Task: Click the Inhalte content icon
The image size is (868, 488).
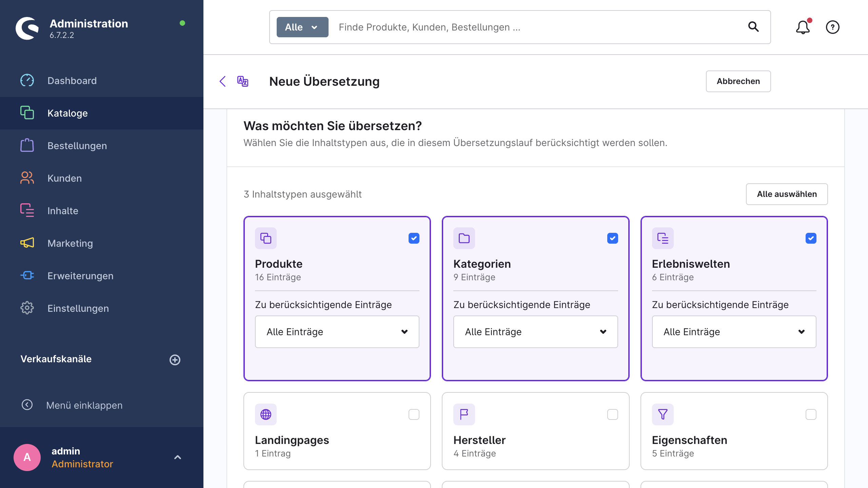Action: [x=27, y=210]
